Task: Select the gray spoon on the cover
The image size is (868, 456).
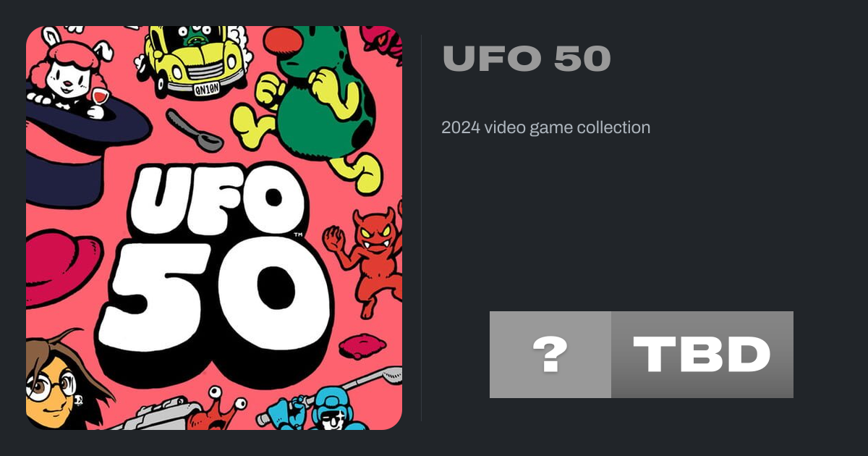Action: click(x=194, y=130)
